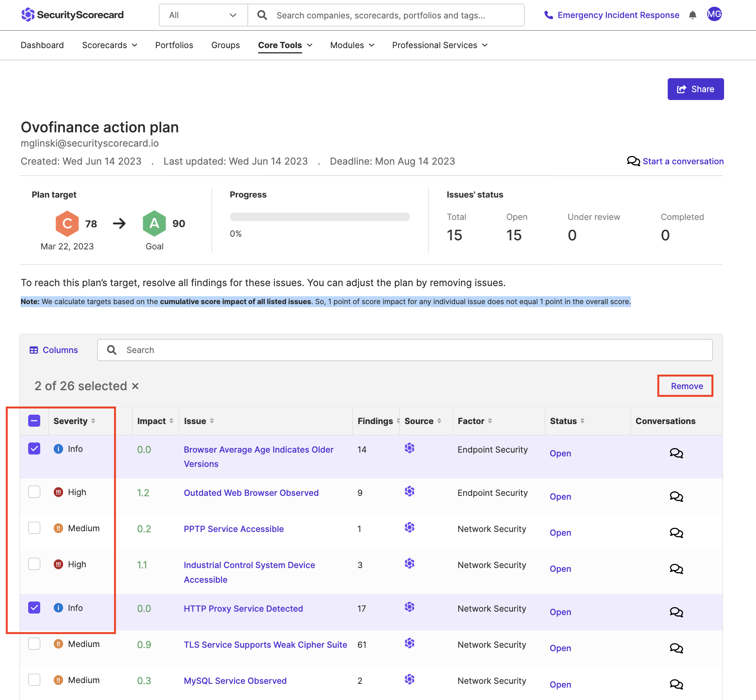The image size is (756, 700).
Task: Check Outdated Web Browser Observed row checkbox
Action: pyautogui.click(x=34, y=492)
